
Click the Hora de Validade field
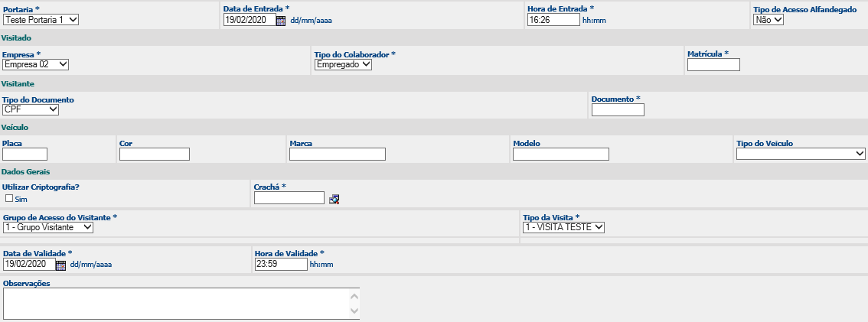coord(281,264)
